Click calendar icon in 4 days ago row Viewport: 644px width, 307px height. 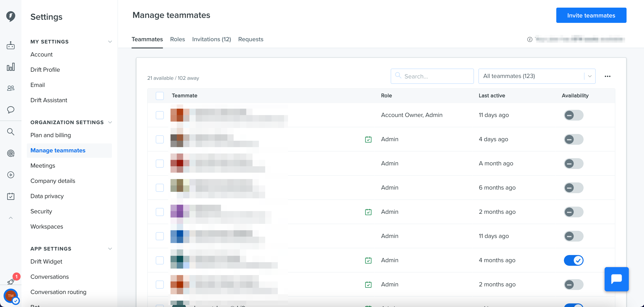pyautogui.click(x=368, y=139)
